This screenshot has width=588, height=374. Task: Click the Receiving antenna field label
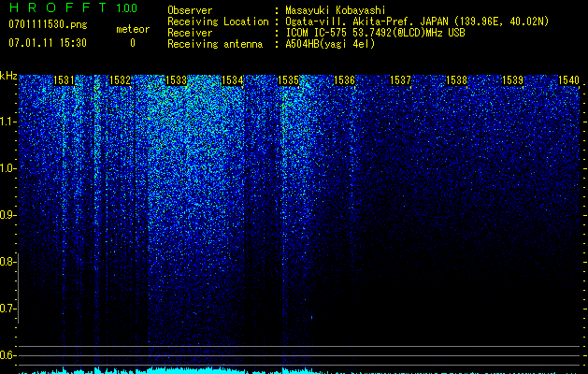[215, 44]
